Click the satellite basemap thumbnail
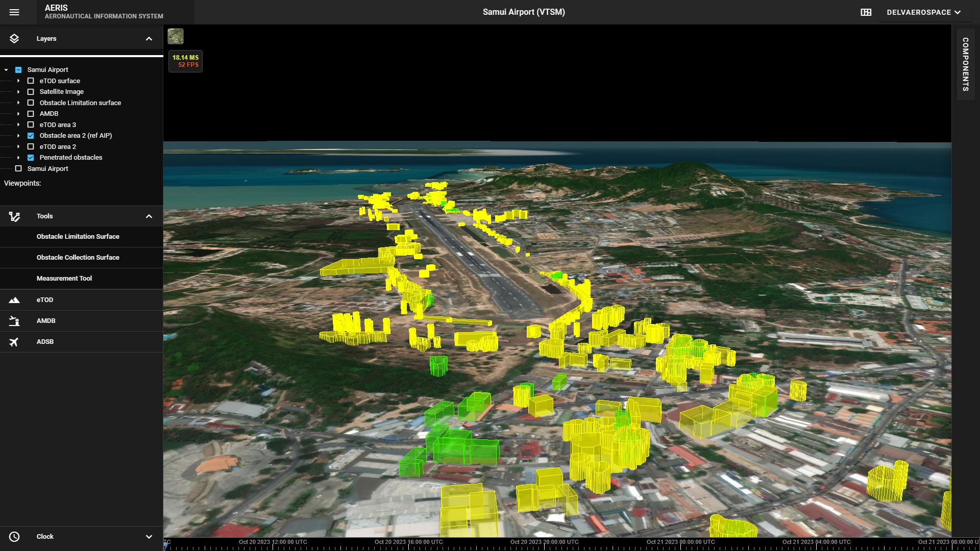 176,36
